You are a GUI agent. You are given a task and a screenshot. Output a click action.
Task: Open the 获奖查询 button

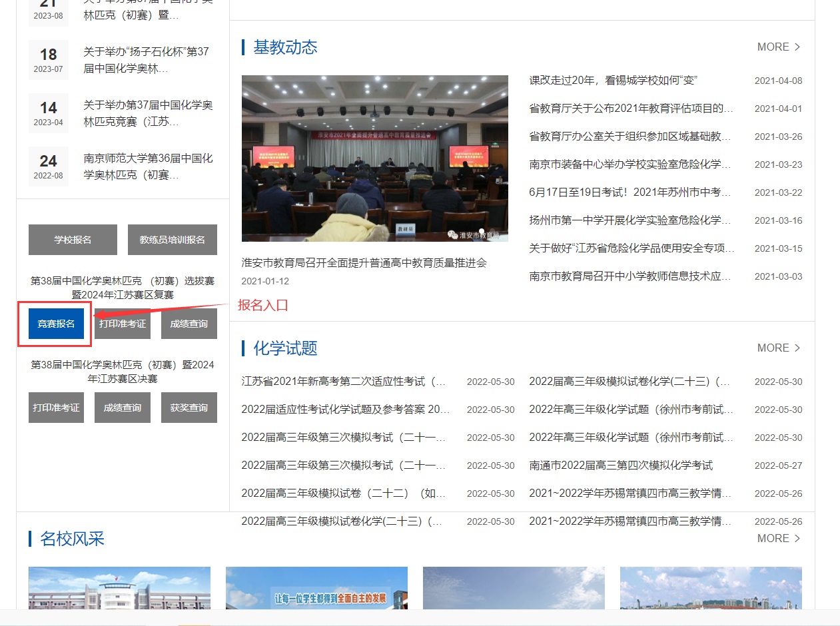tap(189, 408)
